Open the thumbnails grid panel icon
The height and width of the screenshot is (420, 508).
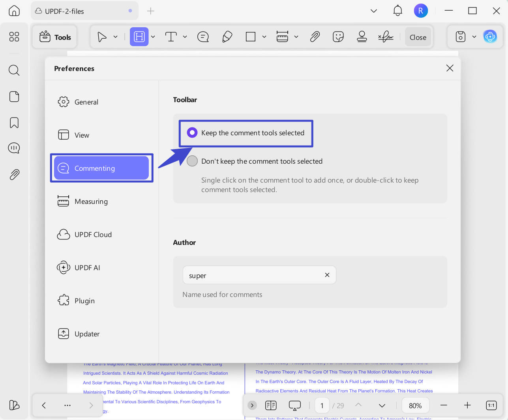coord(14,37)
